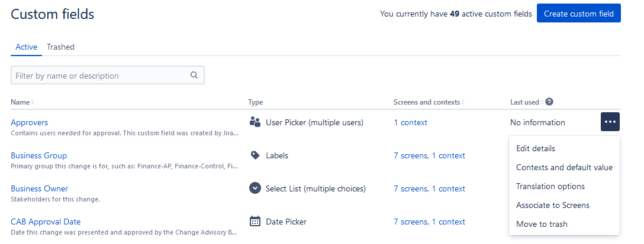The width and height of the screenshot is (644, 244).
Task: Click the Create custom field button
Action: [579, 14]
